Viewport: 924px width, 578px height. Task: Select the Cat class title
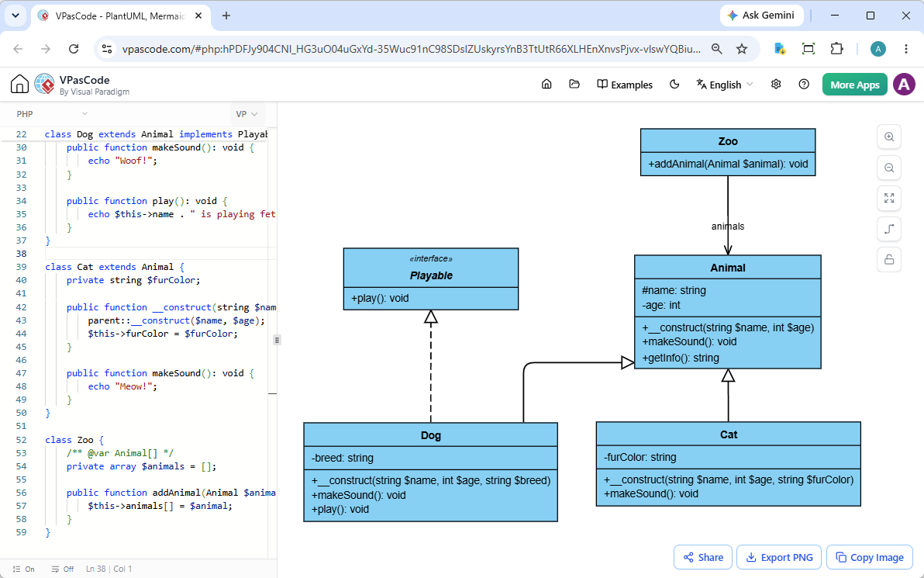(x=729, y=434)
